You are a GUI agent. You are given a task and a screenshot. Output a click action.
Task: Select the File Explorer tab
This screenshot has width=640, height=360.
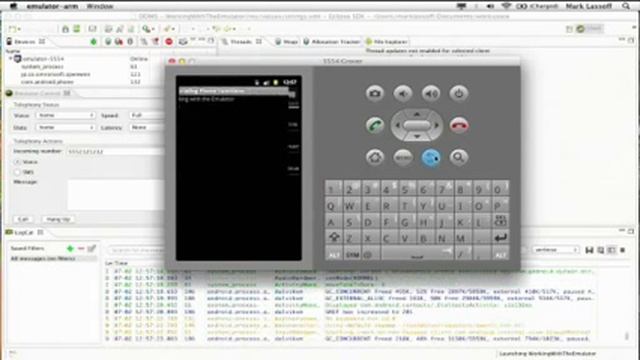click(386, 42)
